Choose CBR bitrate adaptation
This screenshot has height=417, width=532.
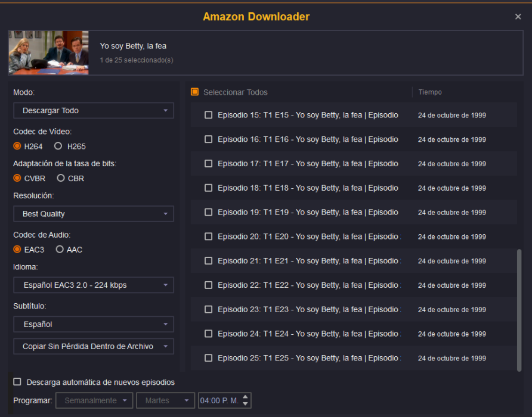click(61, 178)
